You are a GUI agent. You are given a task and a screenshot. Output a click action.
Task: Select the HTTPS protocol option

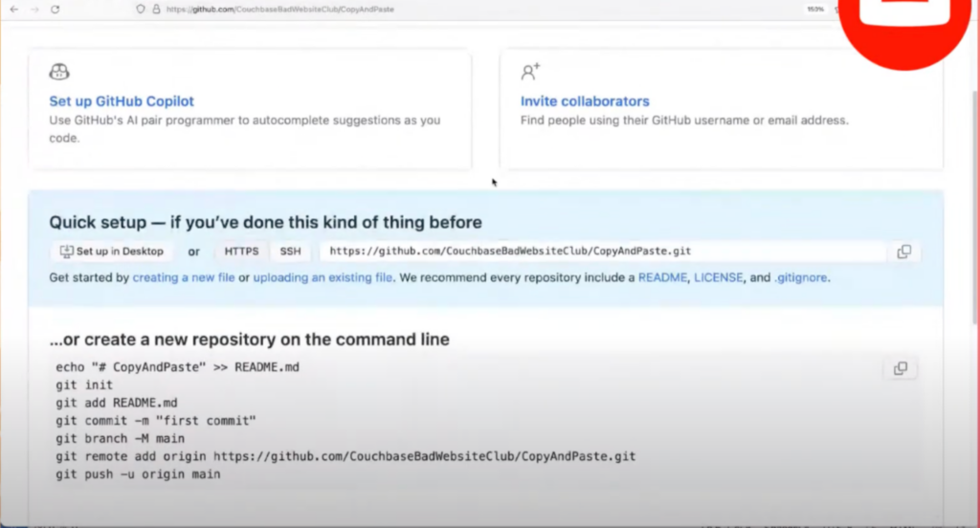click(241, 252)
